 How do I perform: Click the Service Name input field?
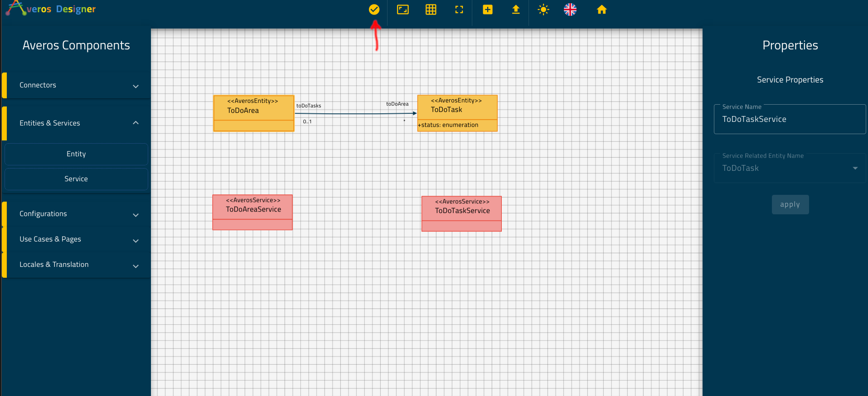tap(790, 119)
